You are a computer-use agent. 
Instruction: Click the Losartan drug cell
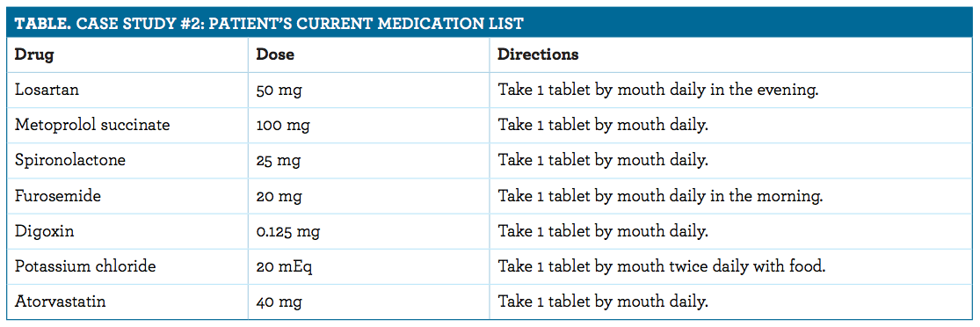coord(47,90)
